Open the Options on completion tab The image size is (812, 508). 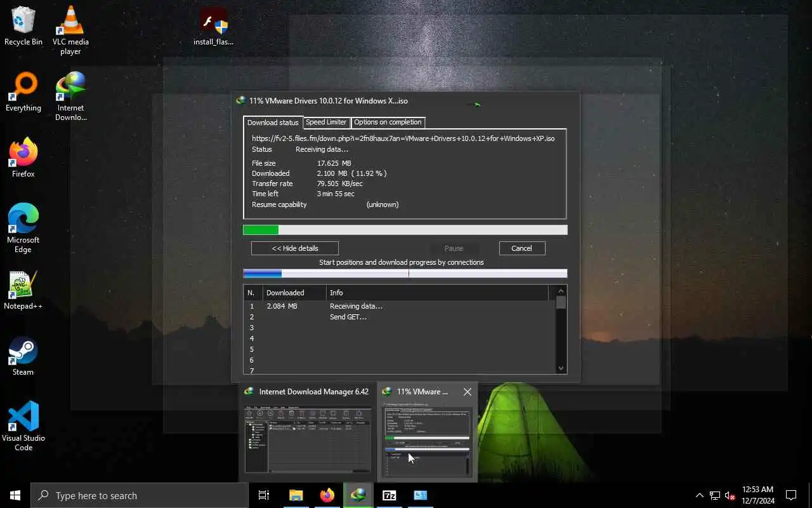pos(388,122)
